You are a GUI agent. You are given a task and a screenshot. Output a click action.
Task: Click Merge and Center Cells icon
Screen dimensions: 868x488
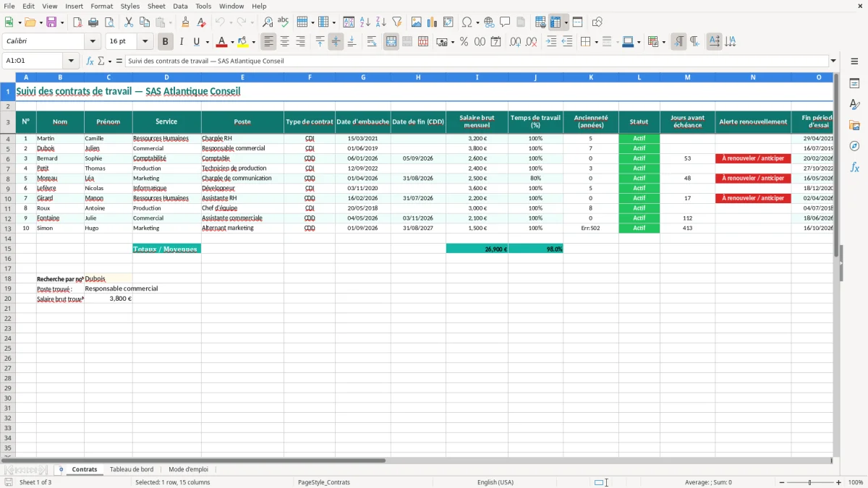pyautogui.click(x=391, y=42)
